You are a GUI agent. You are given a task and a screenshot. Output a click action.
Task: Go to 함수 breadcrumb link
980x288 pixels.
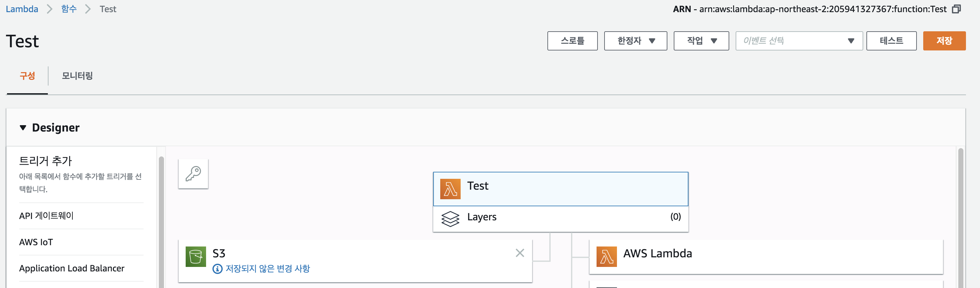point(69,9)
